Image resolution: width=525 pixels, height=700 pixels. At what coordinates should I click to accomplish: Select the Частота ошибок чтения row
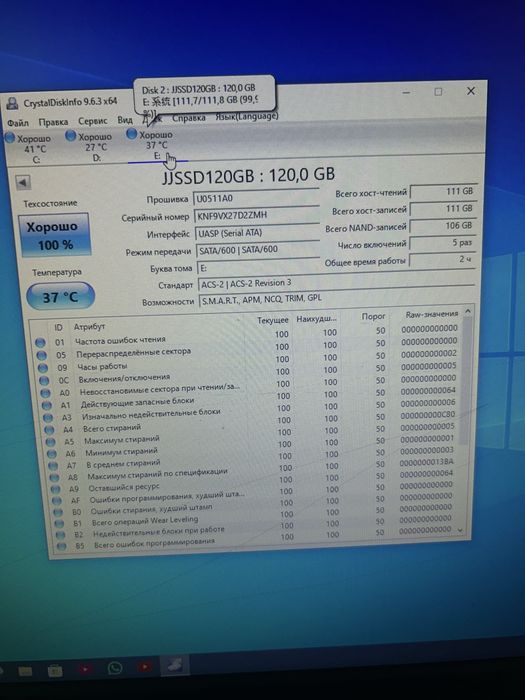249,337
